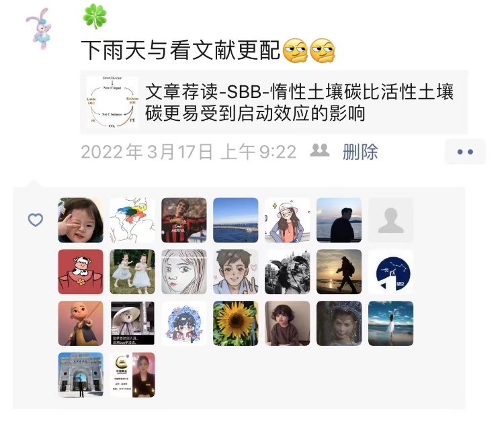Tap the heart likes icon
504x421 pixels.
point(36,220)
